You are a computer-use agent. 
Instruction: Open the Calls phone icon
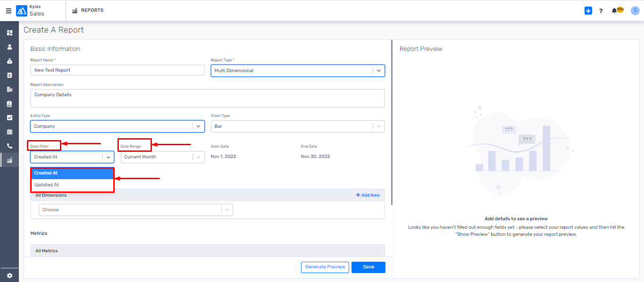pyautogui.click(x=9, y=146)
